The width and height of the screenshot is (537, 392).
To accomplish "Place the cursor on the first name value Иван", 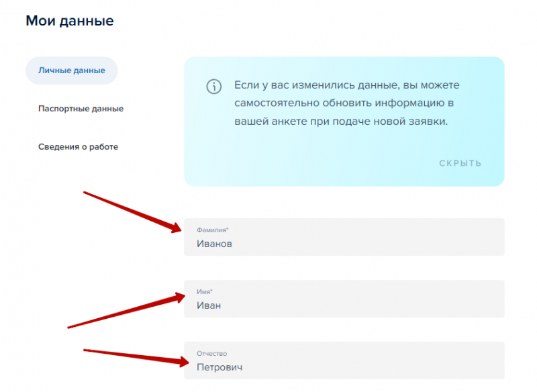I will pyautogui.click(x=209, y=305).
